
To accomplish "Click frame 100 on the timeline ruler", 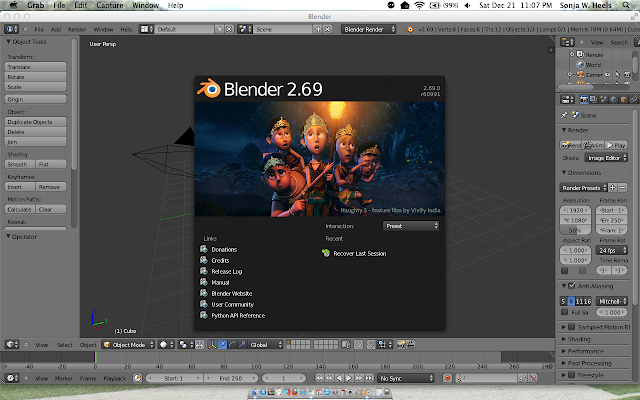I will 256,367.
